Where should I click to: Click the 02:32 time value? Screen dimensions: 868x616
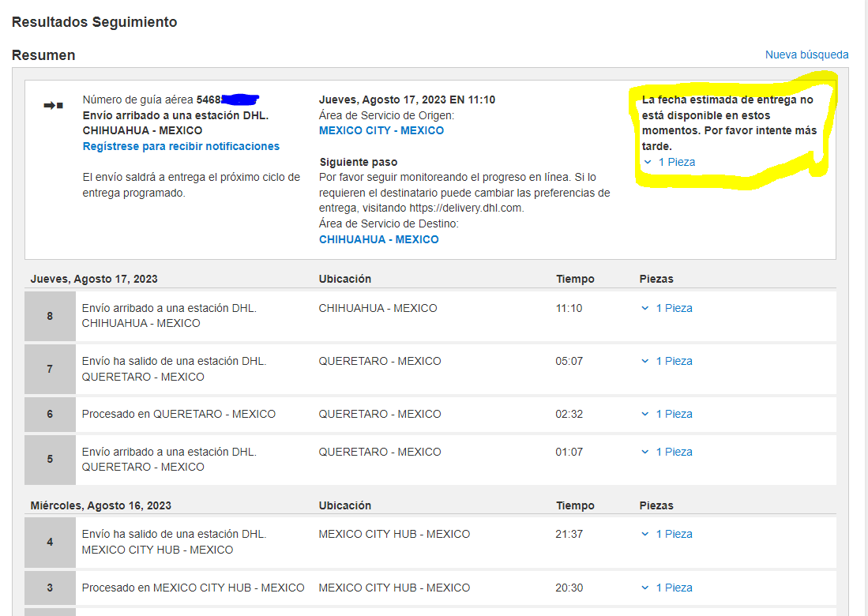569,414
